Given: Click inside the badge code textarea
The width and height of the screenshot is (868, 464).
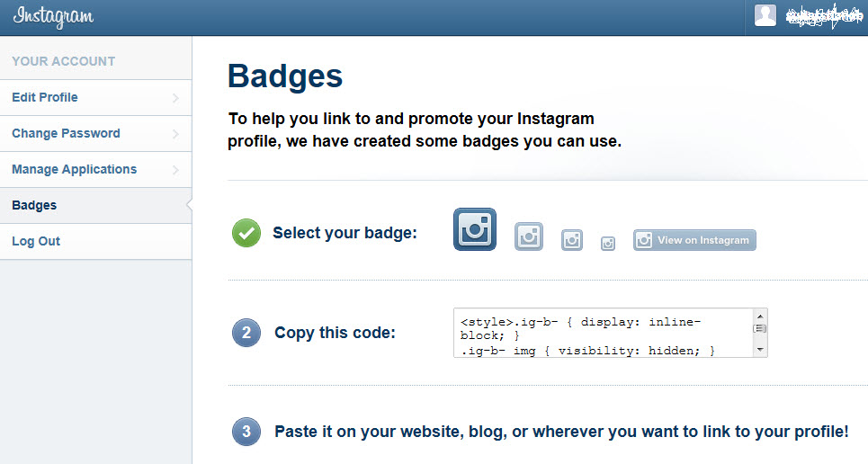Looking at the screenshot, I should point(603,333).
